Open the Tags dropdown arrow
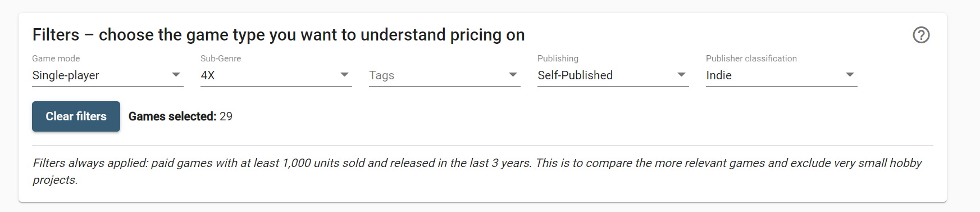The height and width of the screenshot is (212, 980). pyautogui.click(x=513, y=75)
